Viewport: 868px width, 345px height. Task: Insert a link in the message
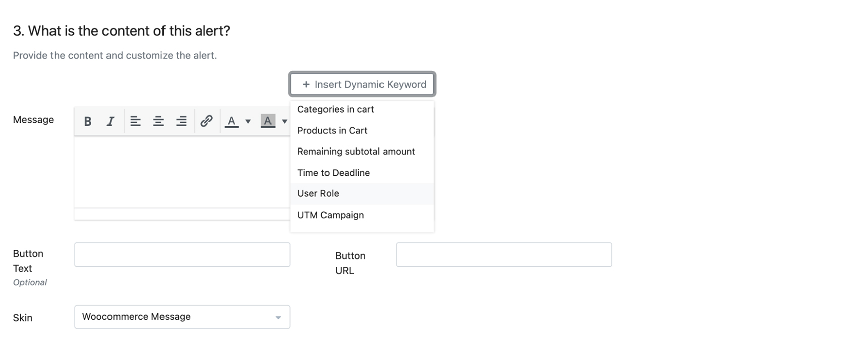tap(206, 121)
